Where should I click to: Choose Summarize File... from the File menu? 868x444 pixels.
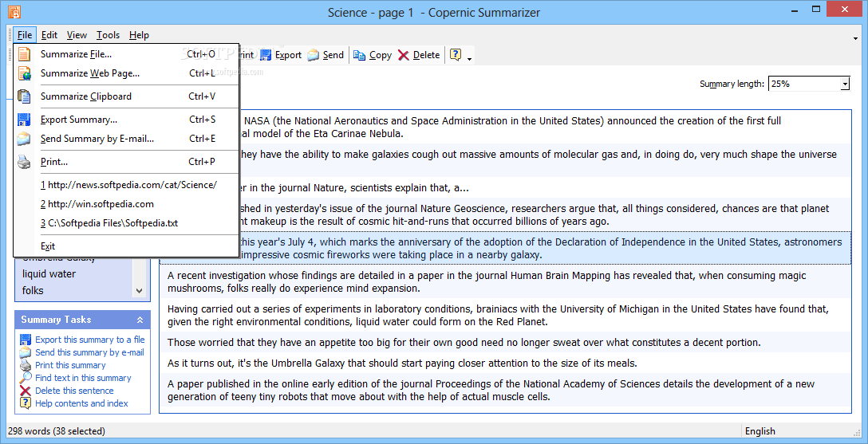126,54
